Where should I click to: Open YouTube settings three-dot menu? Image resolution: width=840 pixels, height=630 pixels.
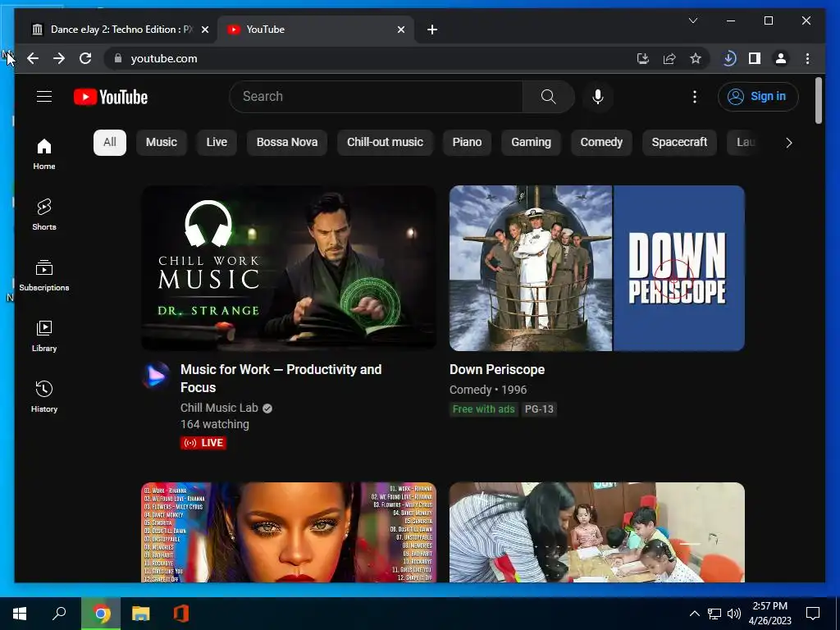click(694, 97)
